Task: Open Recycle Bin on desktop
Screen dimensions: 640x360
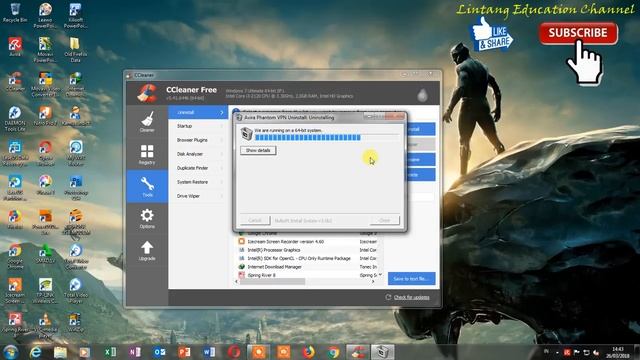Action: 15,12
